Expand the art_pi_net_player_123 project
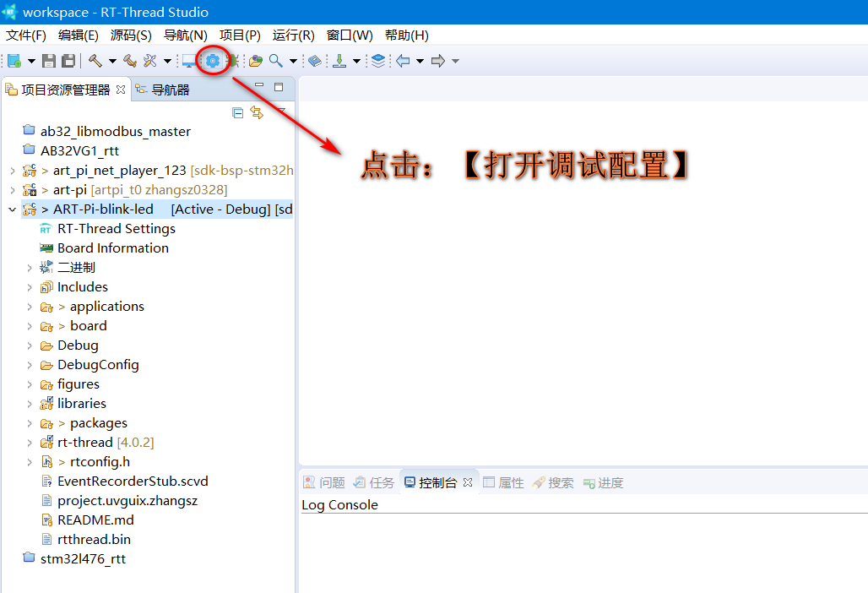The height and width of the screenshot is (593, 868). 12,171
